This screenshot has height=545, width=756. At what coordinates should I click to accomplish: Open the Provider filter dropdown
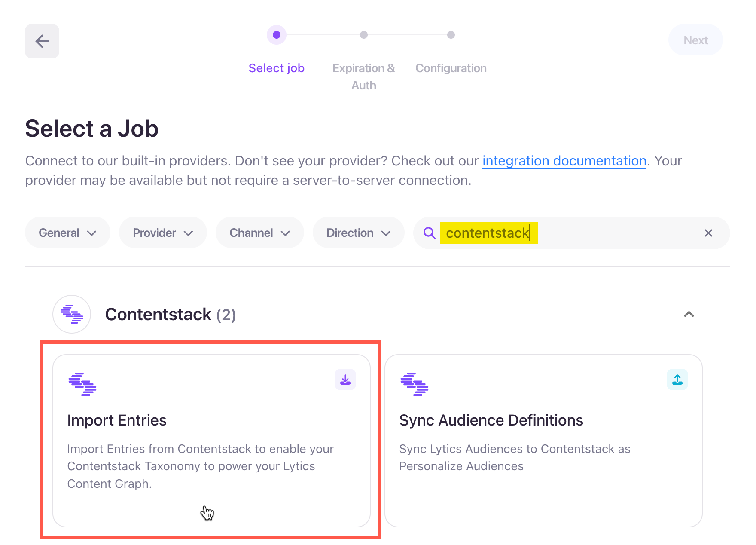point(163,233)
